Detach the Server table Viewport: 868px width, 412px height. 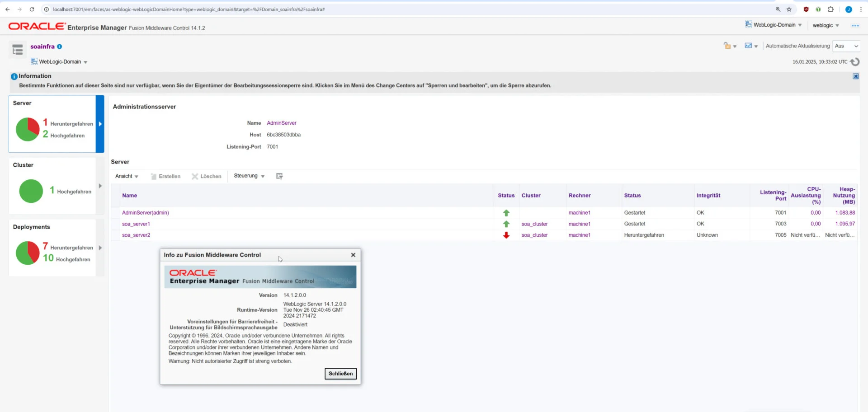coord(279,176)
